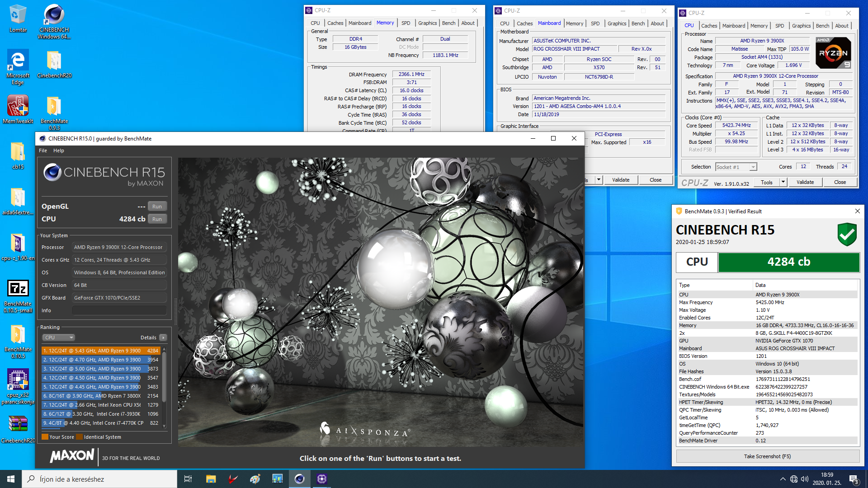Image resolution: width=868 pixels, height=488 pixels.
Task: Select the HPET Timer/Skewing row in BenchMate
Action: pos(767,402)
